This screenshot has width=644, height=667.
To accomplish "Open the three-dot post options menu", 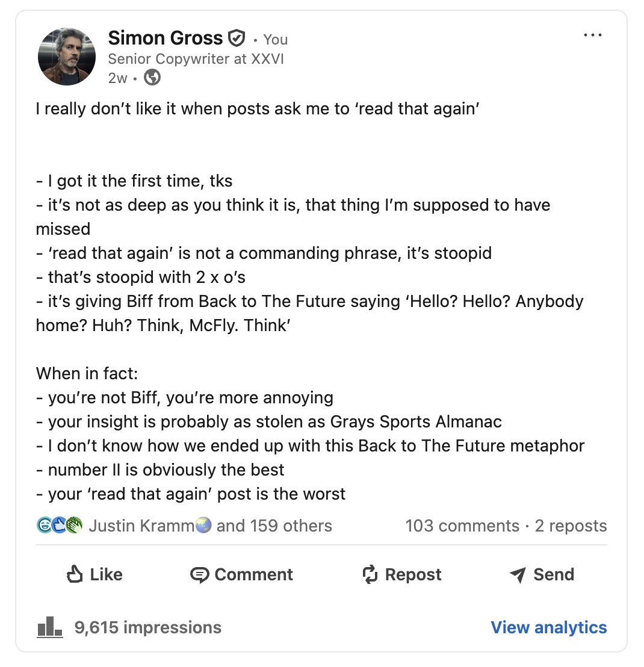I will [x=593, y=36].
